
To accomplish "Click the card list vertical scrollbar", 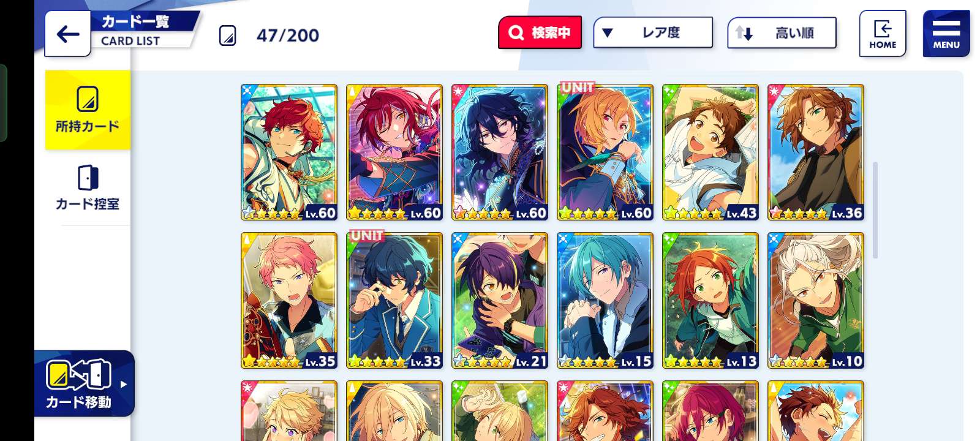I will click(875, 209).
